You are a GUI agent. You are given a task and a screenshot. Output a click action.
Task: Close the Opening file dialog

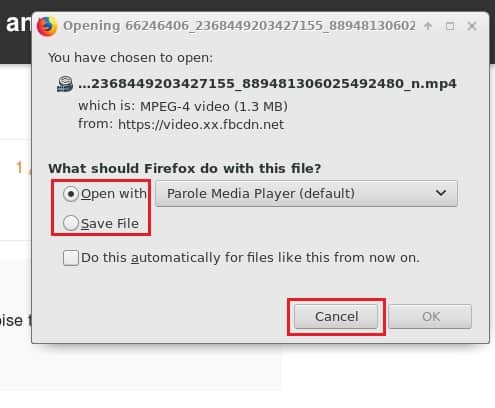pyautogui.click(x=472, y=26)
